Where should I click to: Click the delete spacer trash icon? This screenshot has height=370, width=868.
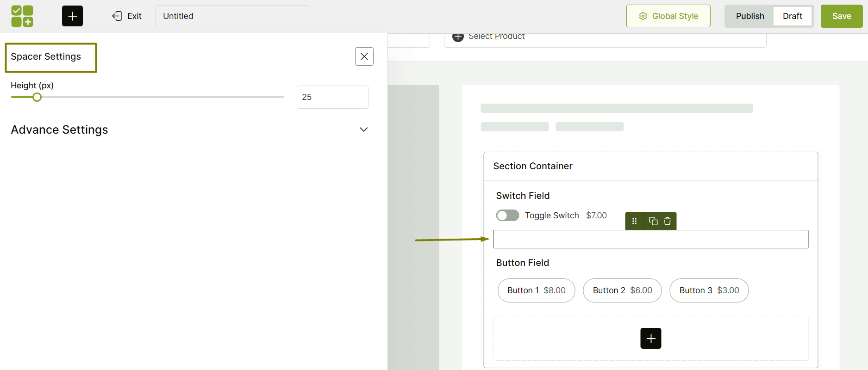tap(667, 221)
